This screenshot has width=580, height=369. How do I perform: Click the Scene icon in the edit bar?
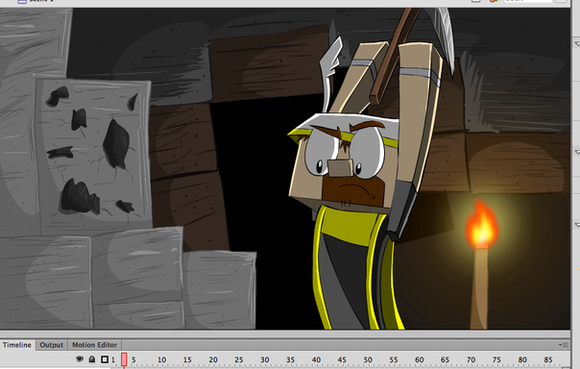[x=22, y=1]
